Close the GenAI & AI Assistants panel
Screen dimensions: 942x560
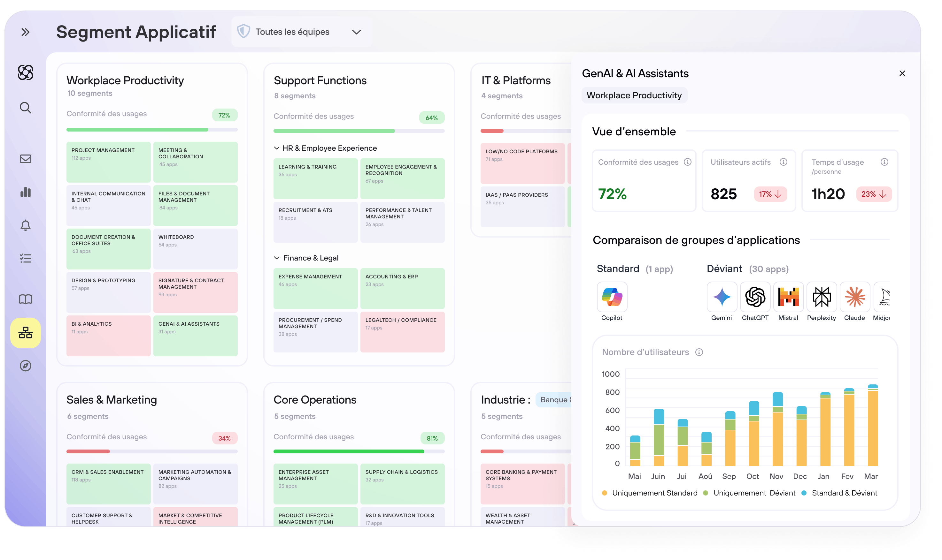coord(902,73)
